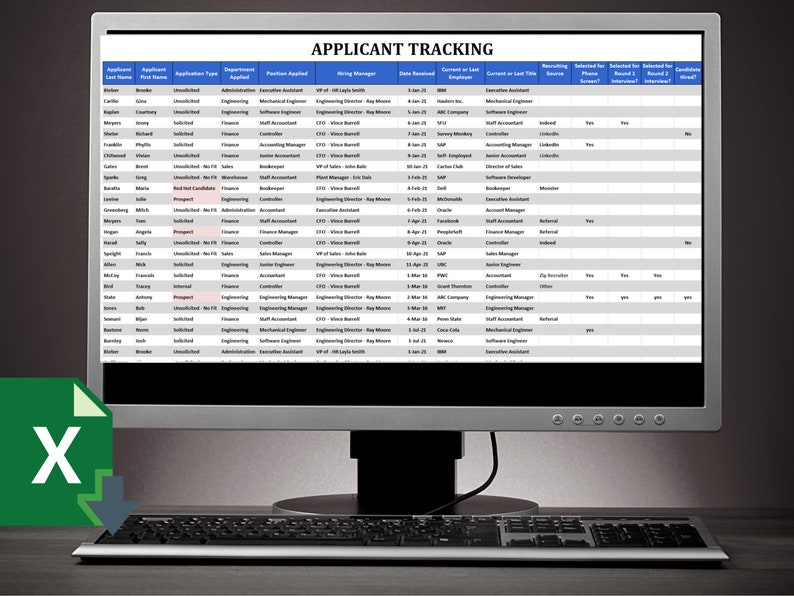Viewport: 794px width, 596px height.
Task: Select the Application Type column header
Action: pos(196,73)
